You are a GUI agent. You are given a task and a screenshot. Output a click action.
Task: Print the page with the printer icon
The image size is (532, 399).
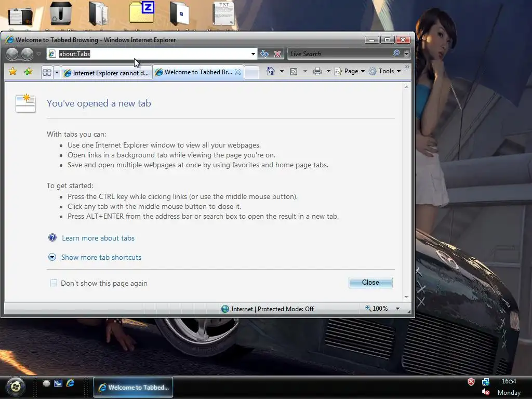coord(317,71)
